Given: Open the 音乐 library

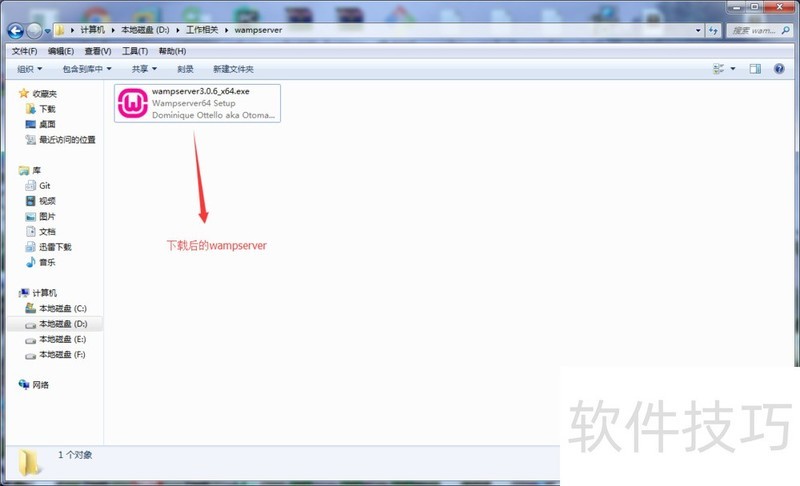Looking at the screenshot, I should pos(40,262).
